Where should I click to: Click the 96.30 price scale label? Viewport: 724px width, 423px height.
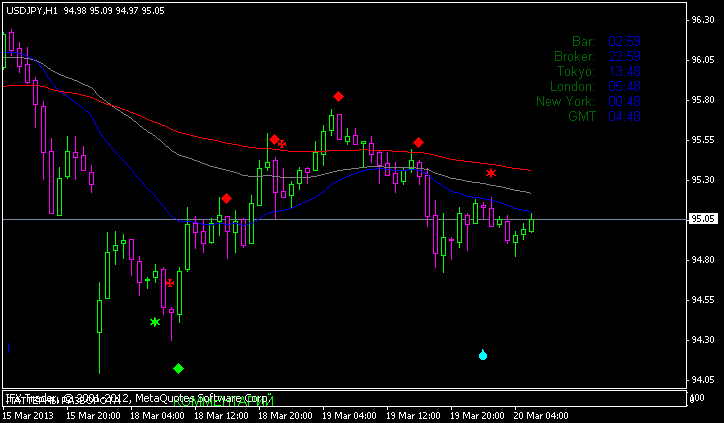point(703,20)
